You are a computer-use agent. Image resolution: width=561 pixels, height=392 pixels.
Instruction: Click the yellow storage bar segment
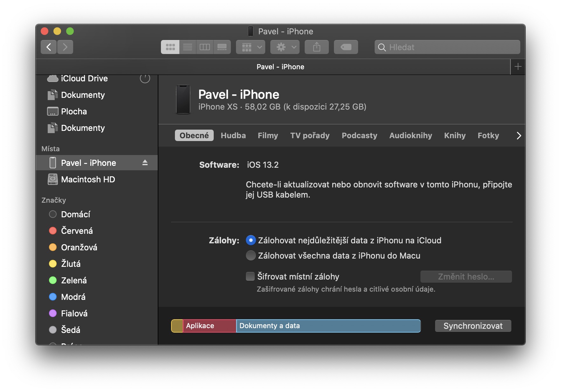(x=177, y=326)
